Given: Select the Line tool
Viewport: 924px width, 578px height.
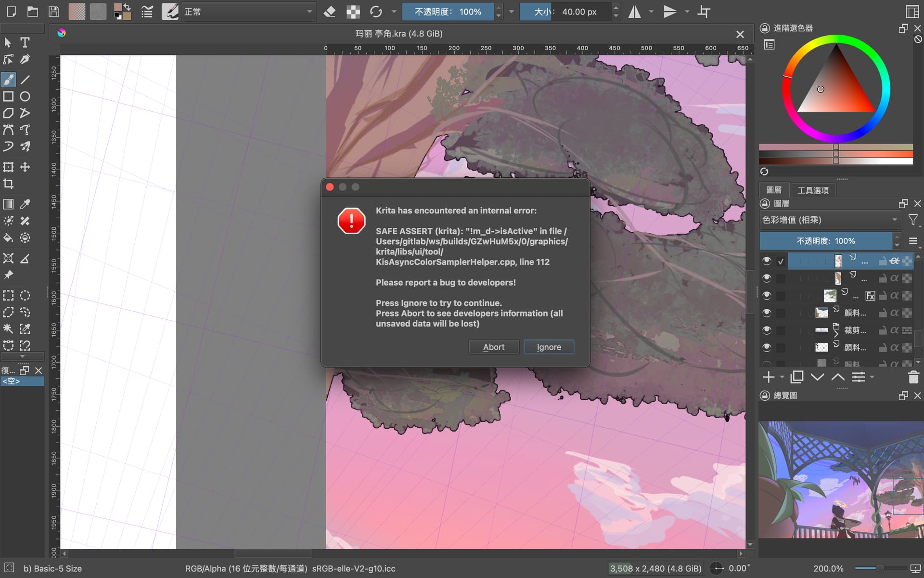Looking at the screenshot, I should coord(25,79).
